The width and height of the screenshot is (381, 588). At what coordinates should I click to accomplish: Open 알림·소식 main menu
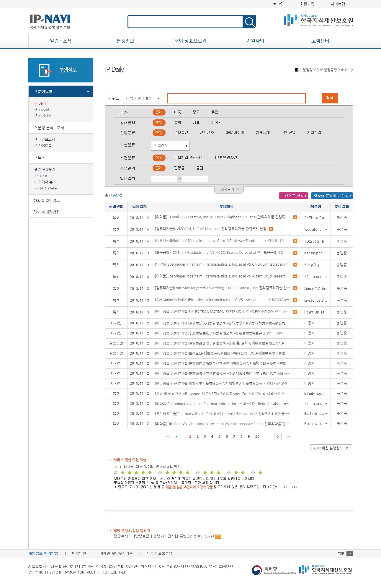(61, 41)
